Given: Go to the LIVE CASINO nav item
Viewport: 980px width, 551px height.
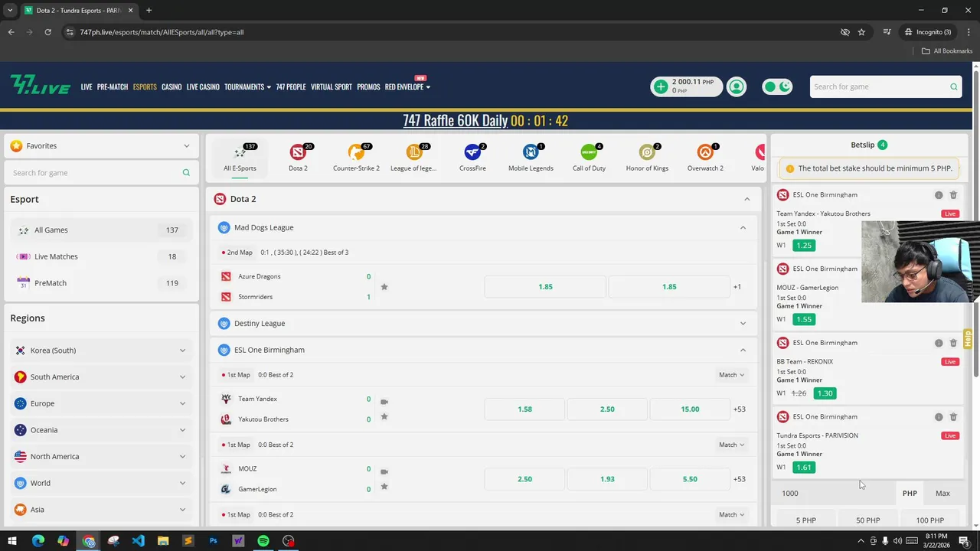Looking at the screenshot, I should coord(203,86).
